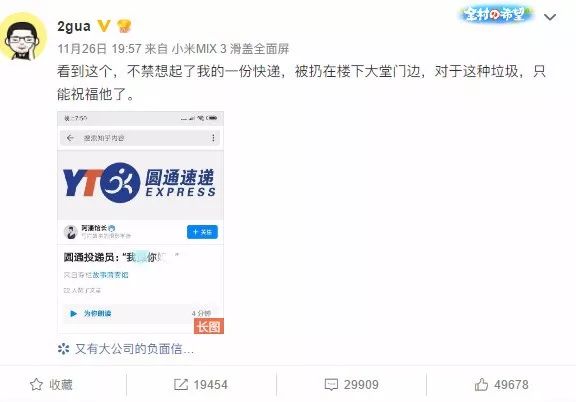Image resolution: width=576 pixels, height=402 pixels.
Task: Click the repost icon with 19454
Action: 181,385
